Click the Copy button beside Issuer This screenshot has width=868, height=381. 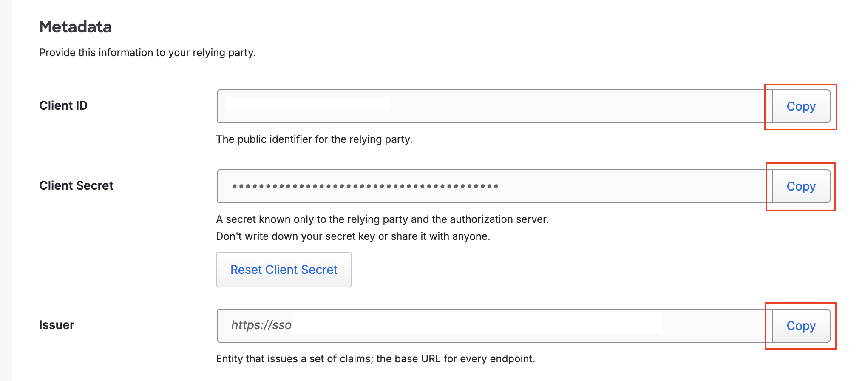click(x=800, y=325)
